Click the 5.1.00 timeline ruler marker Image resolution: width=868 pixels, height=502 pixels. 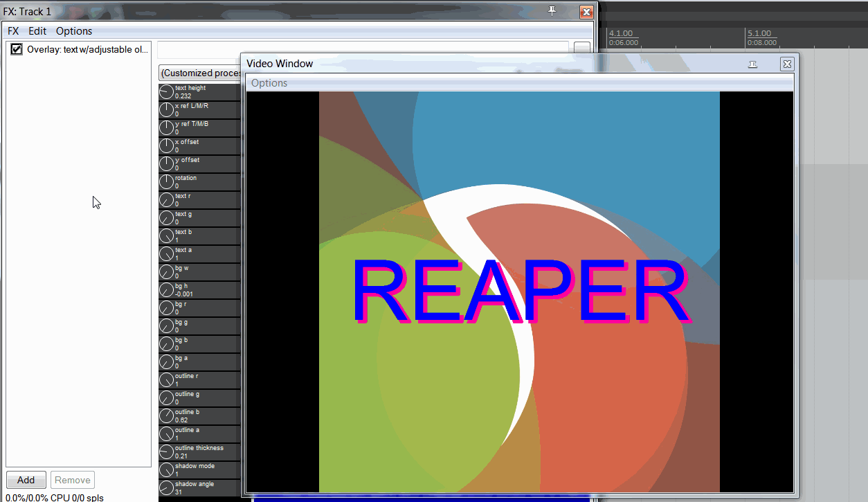pyautogui.click(x=759, y=33)
